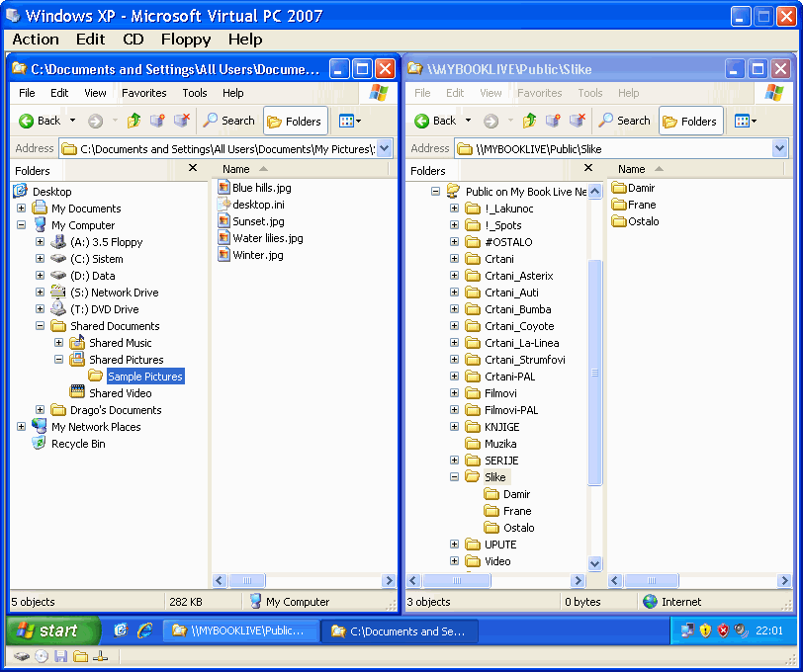Click Move To icon in left window toolbar
803x672 pixels.
coord(157,121)
